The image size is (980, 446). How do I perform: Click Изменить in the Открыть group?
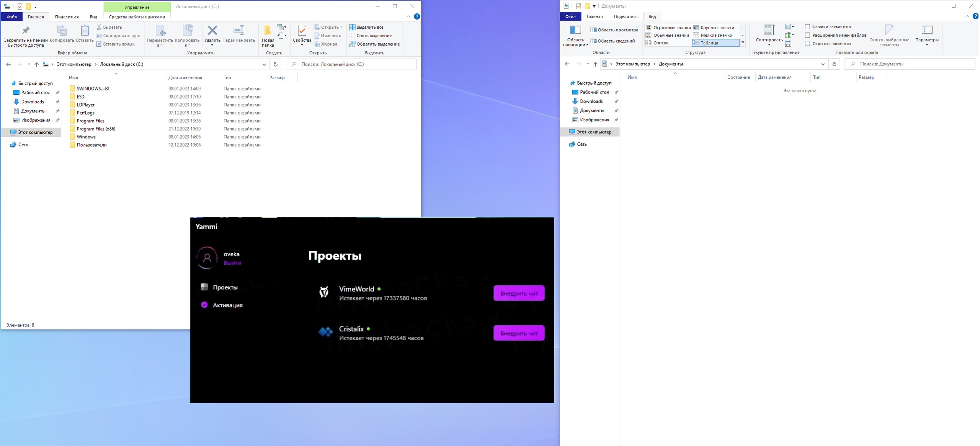pos(328,36)
